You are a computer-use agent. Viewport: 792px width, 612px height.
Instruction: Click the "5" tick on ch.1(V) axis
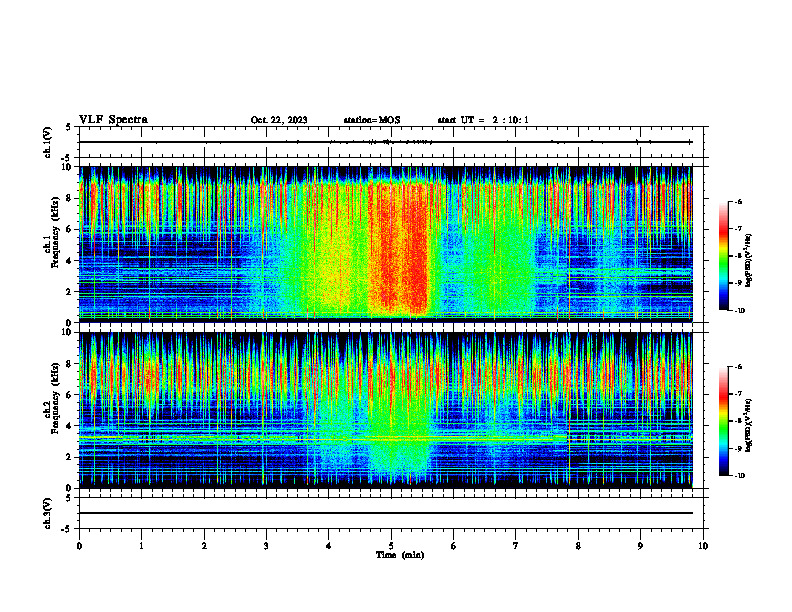(69, 128)
